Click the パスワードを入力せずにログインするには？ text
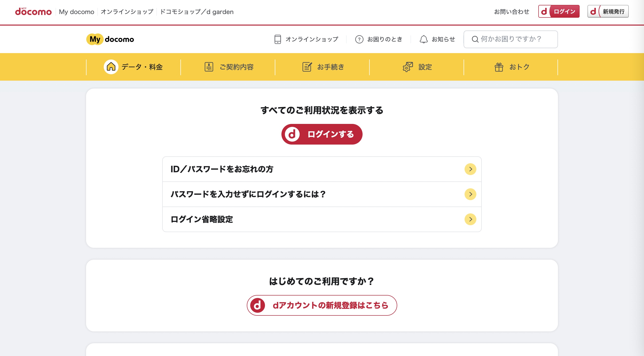 tap(248, 194)
